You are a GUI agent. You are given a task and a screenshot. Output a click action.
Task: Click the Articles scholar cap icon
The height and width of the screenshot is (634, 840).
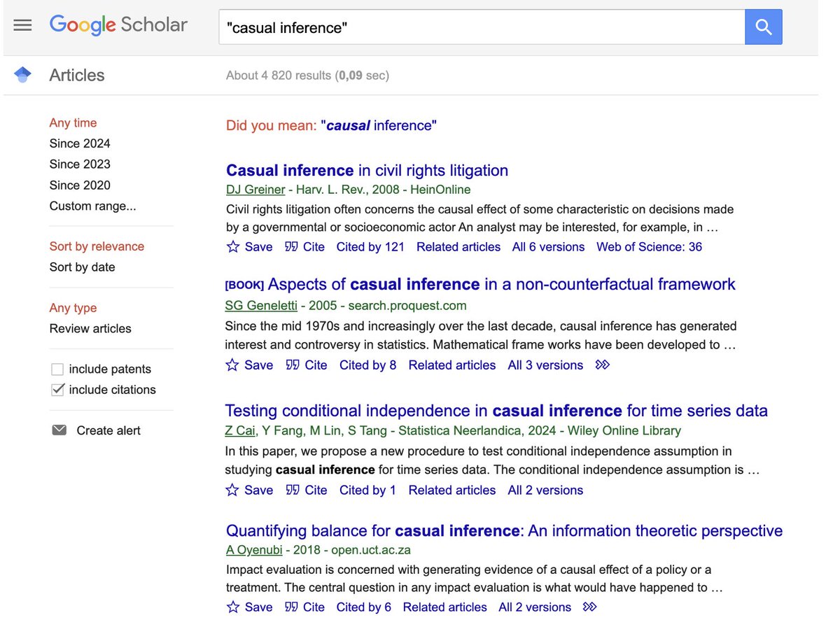coord(23,75)
